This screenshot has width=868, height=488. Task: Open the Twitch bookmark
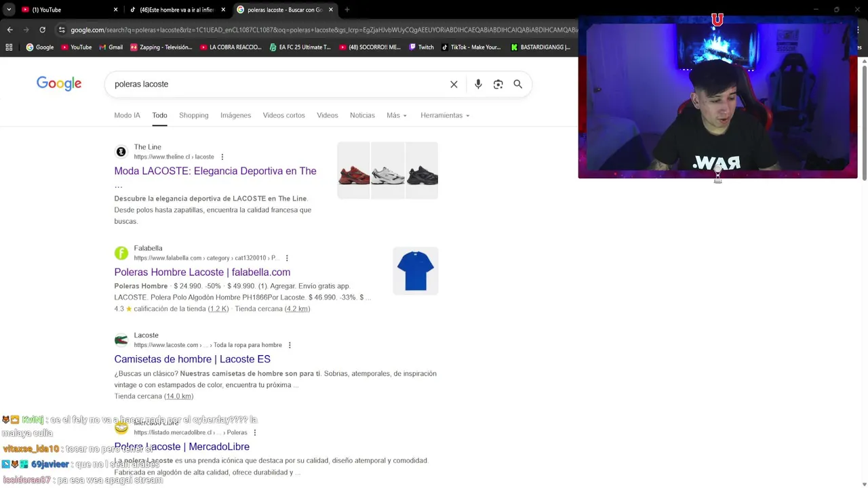(421, 47)
